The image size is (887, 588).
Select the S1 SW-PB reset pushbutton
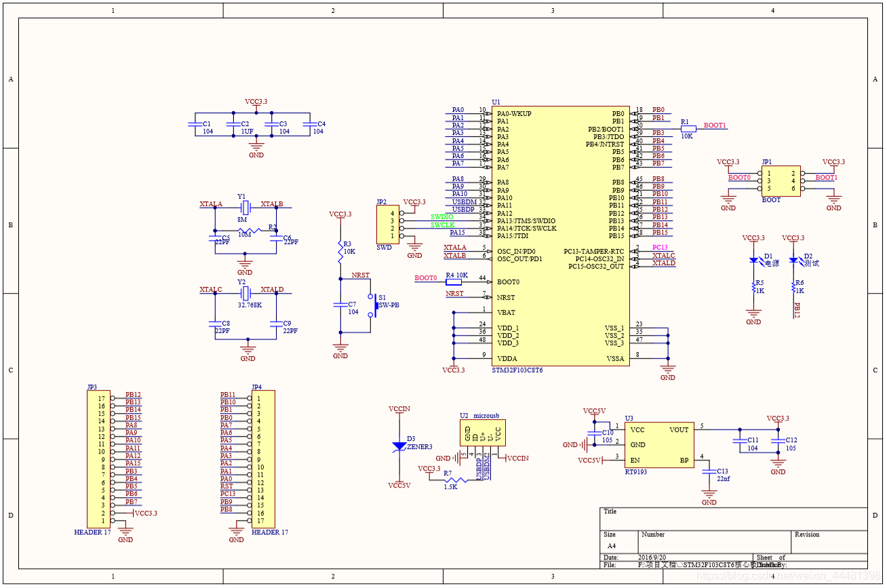[x=372, y=306]
